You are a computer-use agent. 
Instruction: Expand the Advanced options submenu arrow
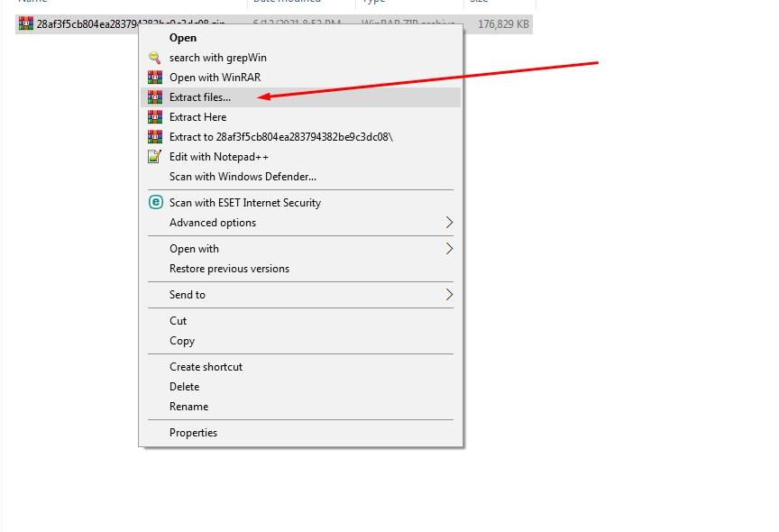click(x=449, y=223)
